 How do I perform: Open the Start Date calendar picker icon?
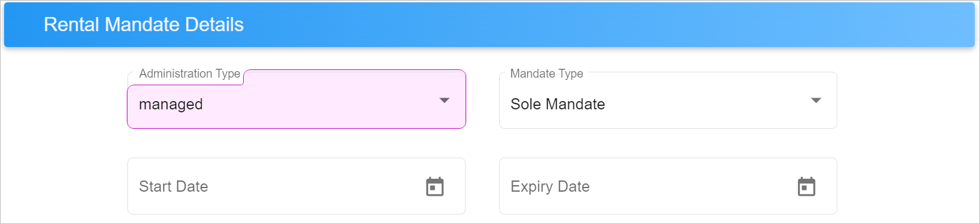coord(435,186)
